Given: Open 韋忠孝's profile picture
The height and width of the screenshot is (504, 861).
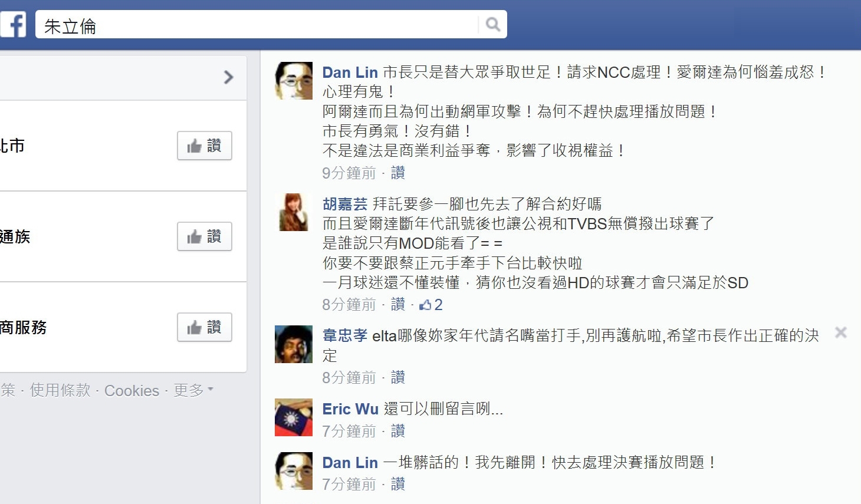Looking at the screenshot, I should tap(294, 344).
